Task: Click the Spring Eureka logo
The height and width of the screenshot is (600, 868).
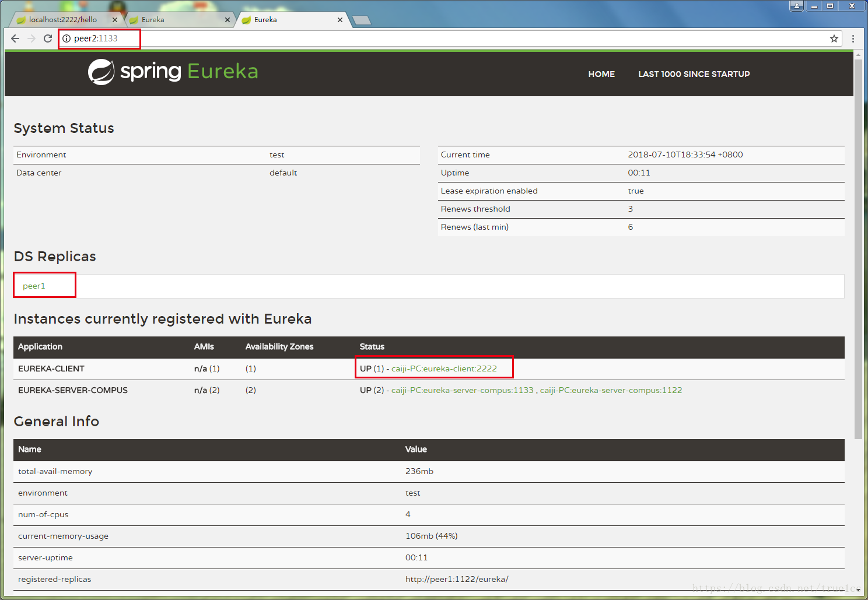Action: (x=173, y=72)
